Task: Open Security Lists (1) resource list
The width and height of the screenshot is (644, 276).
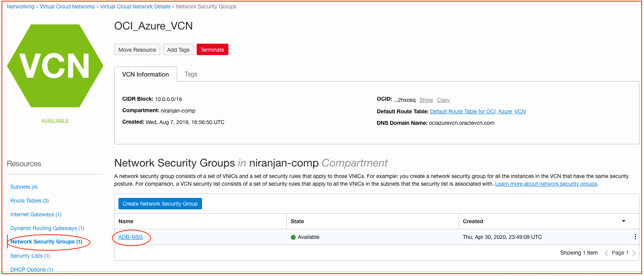Action: coord(30,256)
